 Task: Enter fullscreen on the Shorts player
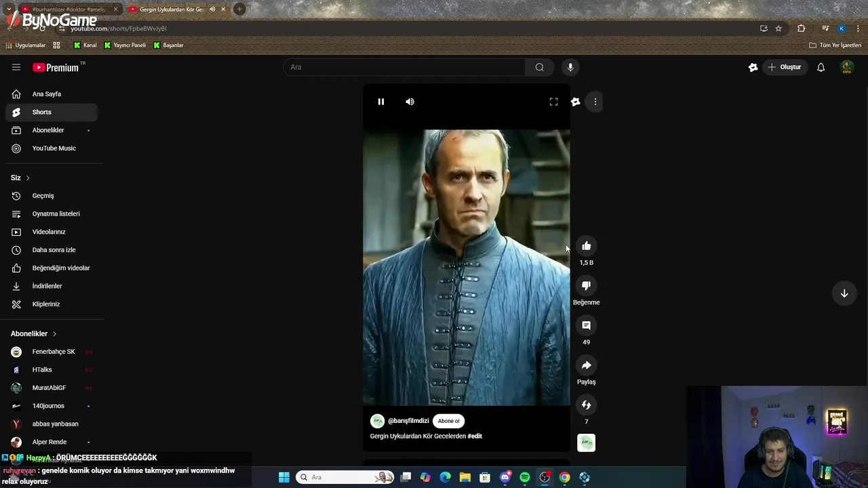(x=553, y=102)
